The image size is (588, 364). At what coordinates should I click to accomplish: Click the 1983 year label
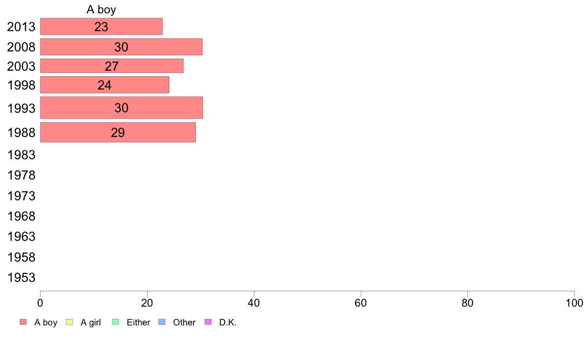[21, 155]
